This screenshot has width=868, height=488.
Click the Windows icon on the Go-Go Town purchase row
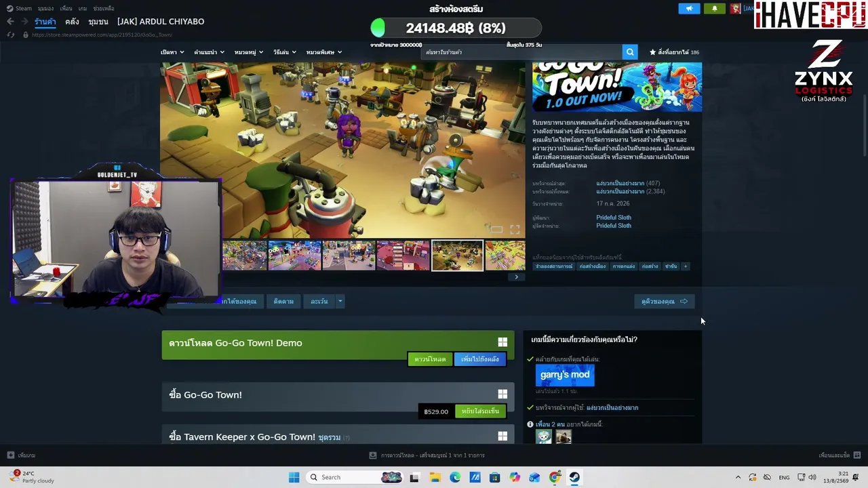coord(502,394)
